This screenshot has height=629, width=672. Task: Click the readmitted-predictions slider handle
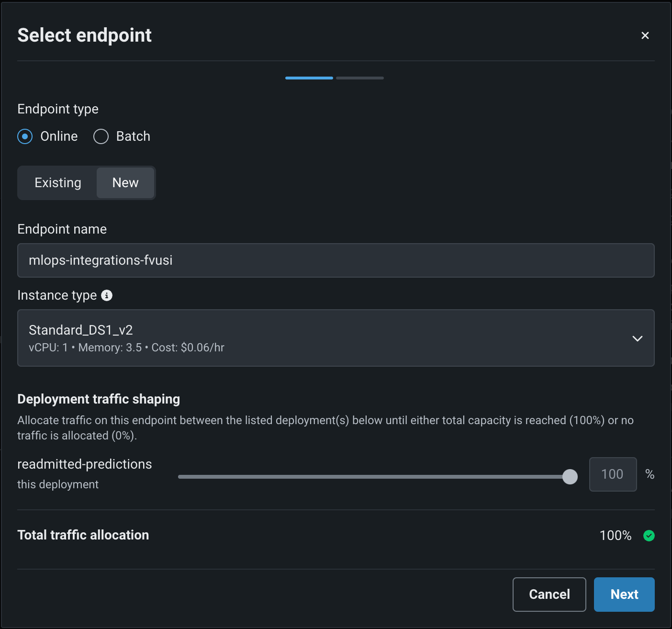tap(570, 477)
